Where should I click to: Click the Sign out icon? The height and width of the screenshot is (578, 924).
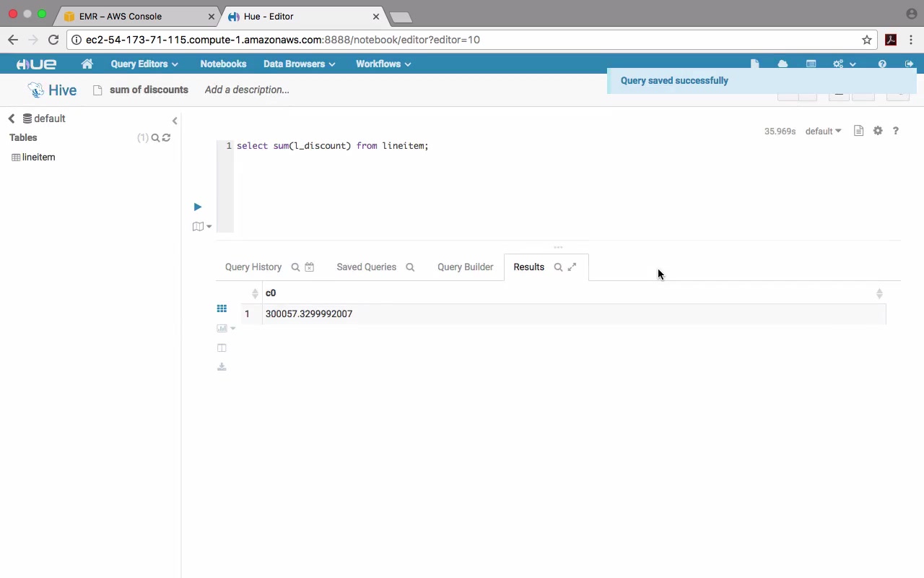[909, 64]
